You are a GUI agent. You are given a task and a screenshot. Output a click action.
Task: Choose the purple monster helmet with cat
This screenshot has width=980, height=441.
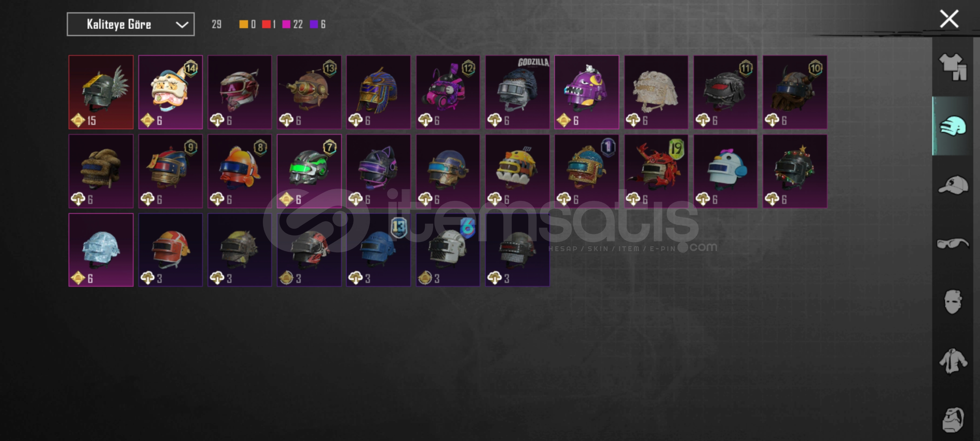pyautogui.click(x=587, y=92)
